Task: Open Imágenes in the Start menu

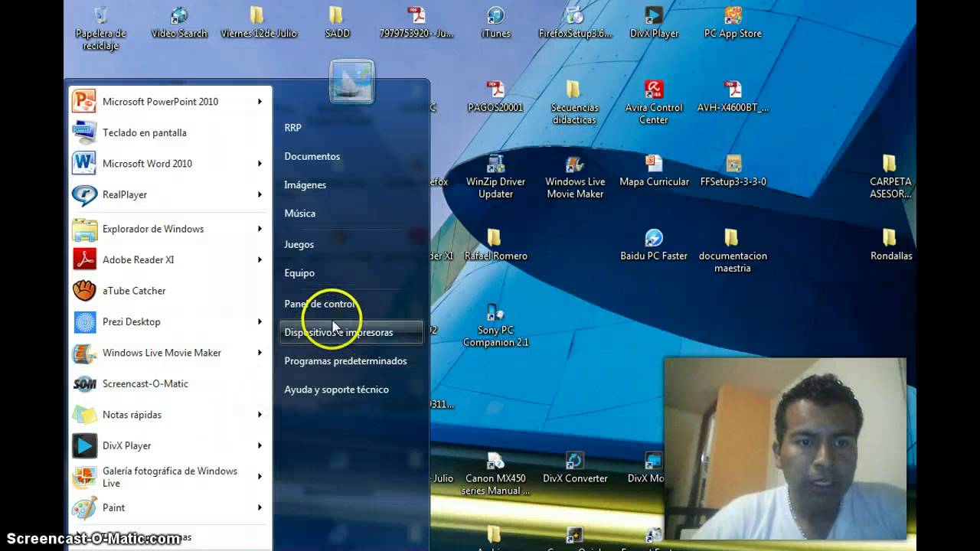Action: (x=305, y=184)
